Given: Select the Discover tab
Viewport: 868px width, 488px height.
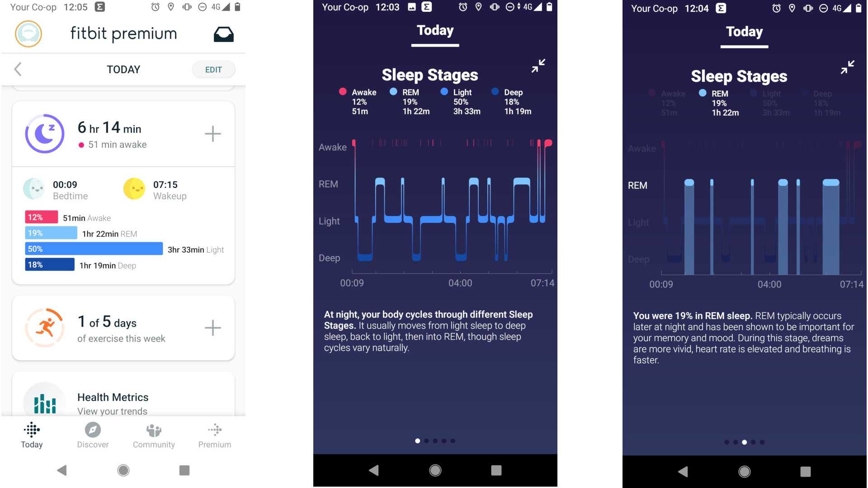Looking at the screenshot, I should 93,436.
